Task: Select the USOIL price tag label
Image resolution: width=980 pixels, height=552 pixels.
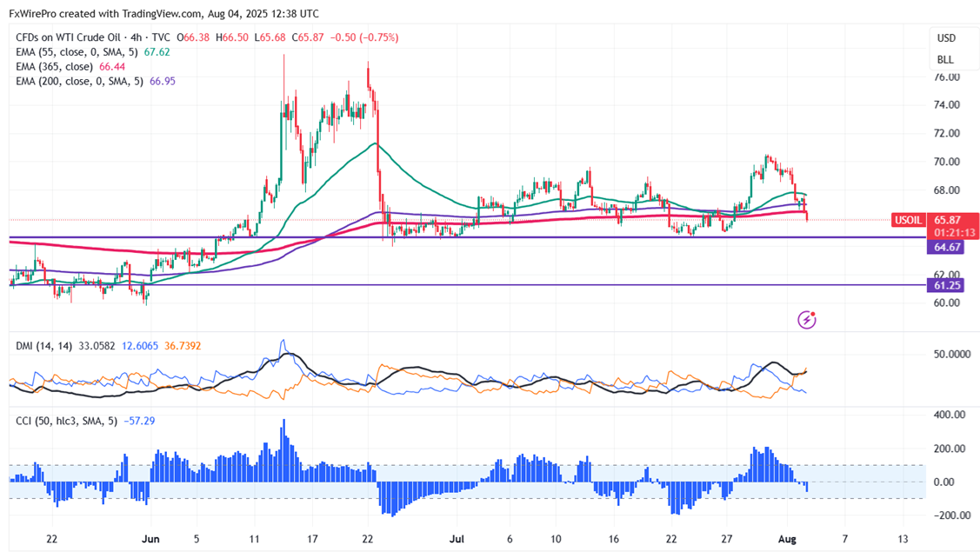Action: (x=908, y=220)
